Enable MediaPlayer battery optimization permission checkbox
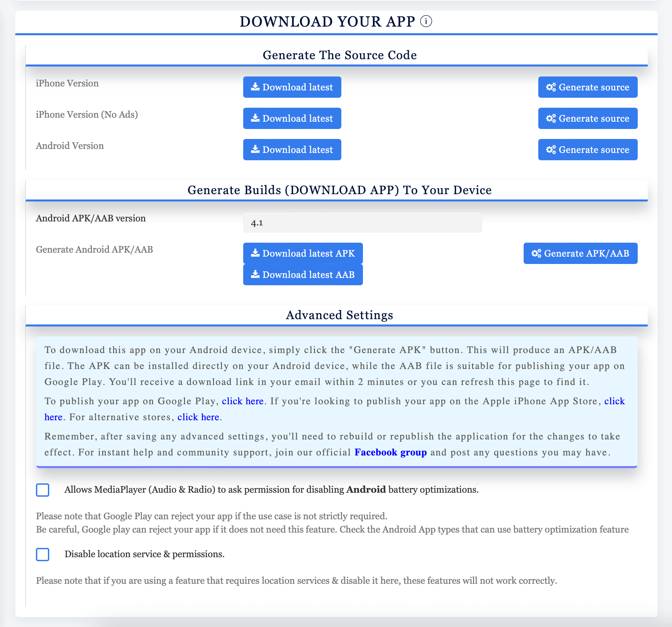The image size is (672, 627). click(43, 489)
